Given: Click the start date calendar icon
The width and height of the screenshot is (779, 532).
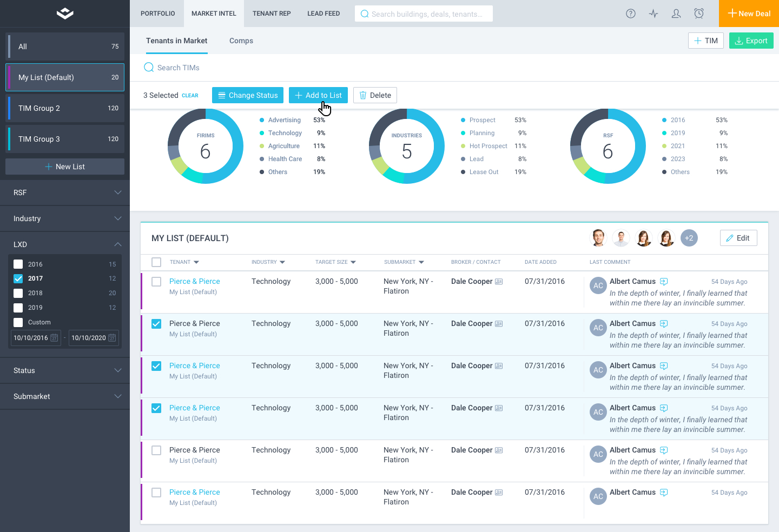Looking at the screenshot, I should 54,338.
